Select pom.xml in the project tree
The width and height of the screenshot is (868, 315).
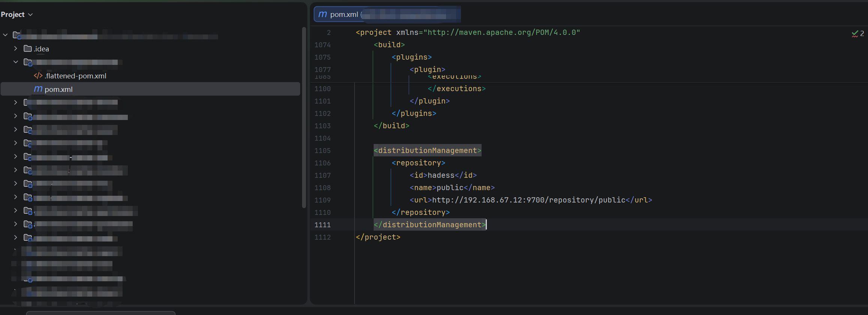[x=58, y=89]
